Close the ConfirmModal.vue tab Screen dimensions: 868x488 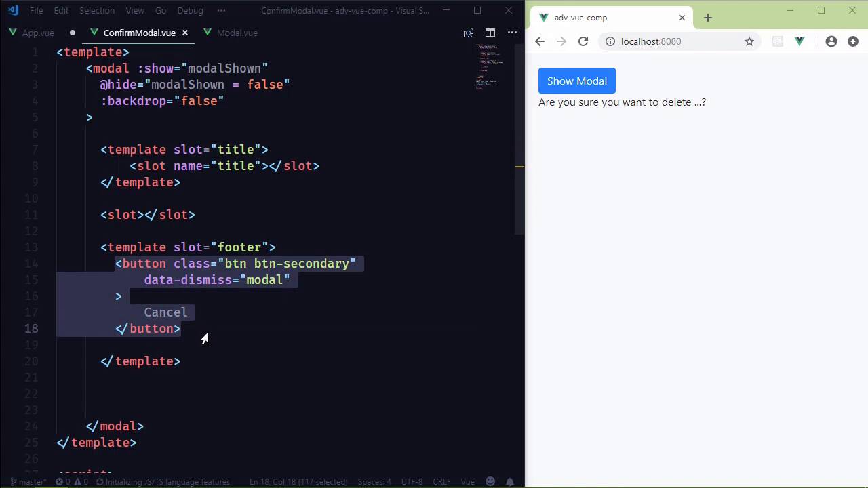click(184, 33)
